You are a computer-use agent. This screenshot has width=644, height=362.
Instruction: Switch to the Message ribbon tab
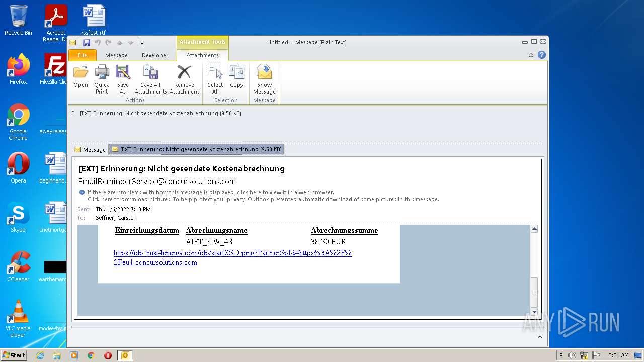[116, 55]
